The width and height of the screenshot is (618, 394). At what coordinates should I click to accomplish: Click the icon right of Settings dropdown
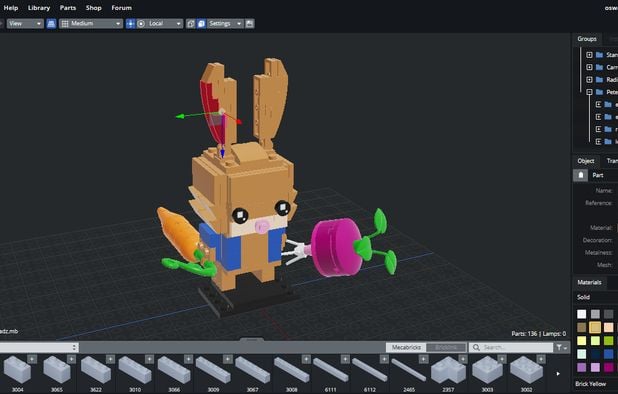pyautogui.click(x=249, y=24)
